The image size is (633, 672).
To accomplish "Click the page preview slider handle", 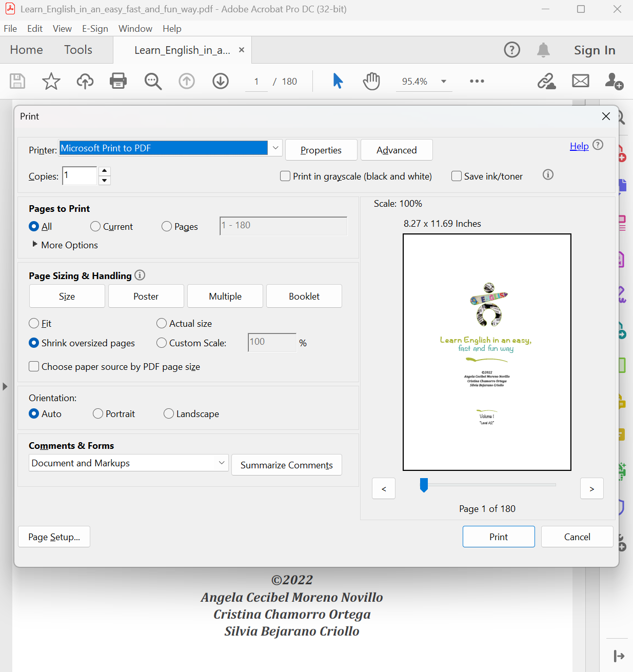I will point(424,485).
